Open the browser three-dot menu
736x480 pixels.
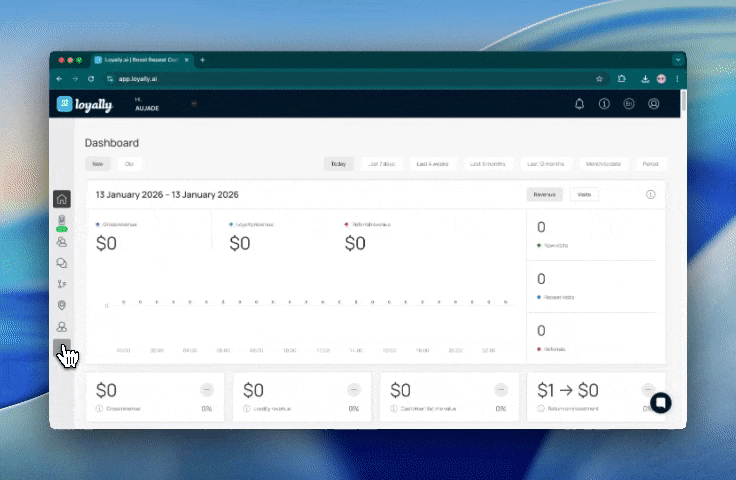pyautogui.click(x=677, y=79)
